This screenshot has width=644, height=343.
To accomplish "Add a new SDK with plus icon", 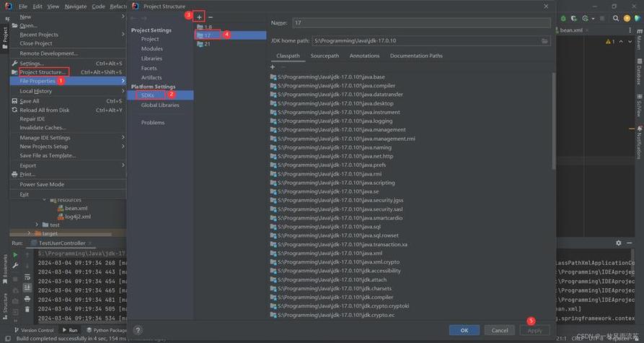I will [199, 17].
